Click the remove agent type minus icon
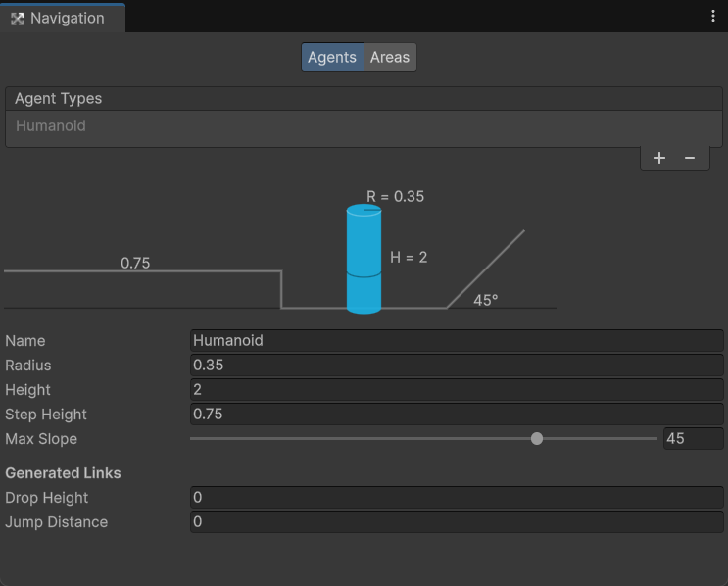 pyautogui.click(x=690, y=158)
